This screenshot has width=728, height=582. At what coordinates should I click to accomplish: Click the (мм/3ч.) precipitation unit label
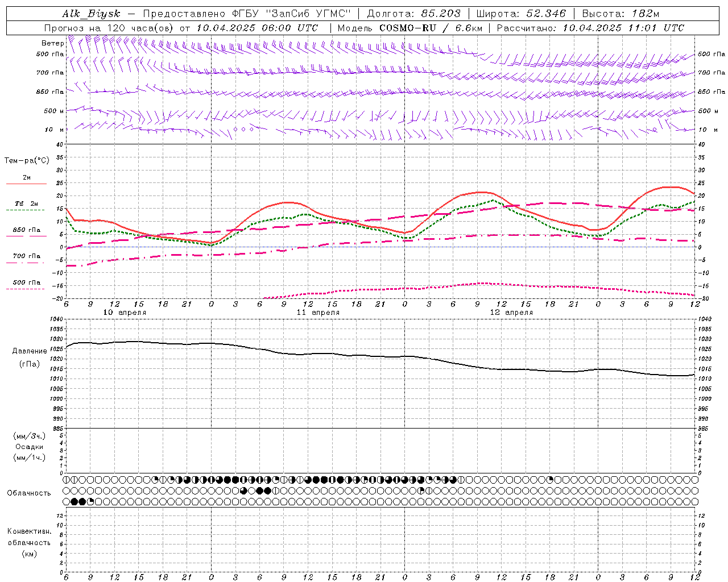30,436
